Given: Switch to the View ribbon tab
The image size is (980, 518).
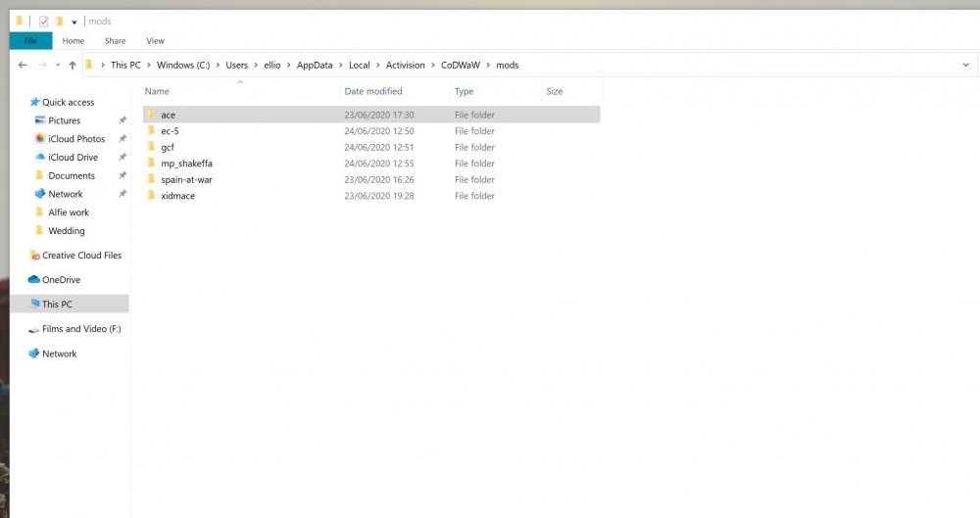Looking at the screenshot, I should click(x=155, y=41).
